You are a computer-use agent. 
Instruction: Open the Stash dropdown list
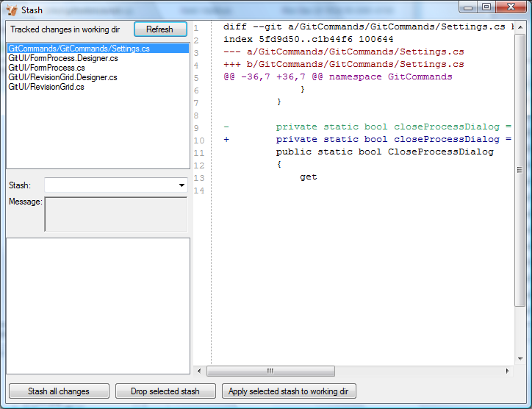pos(181,185)
